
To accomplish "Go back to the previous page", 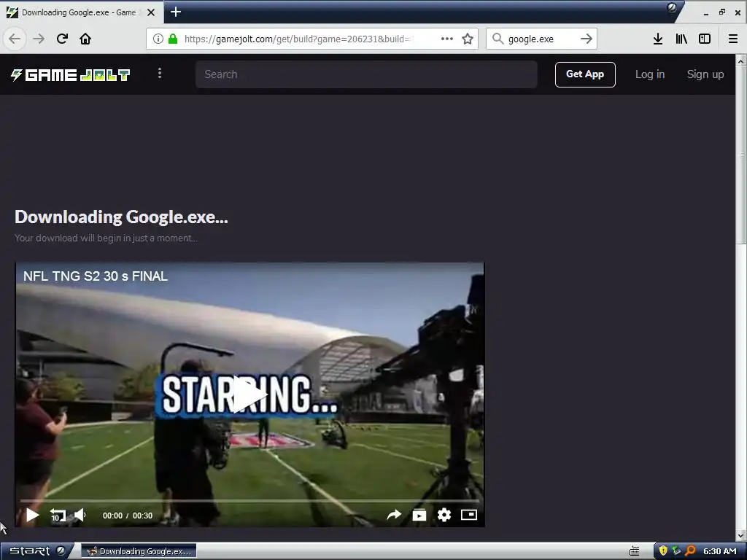I will [x=15, y=39].
